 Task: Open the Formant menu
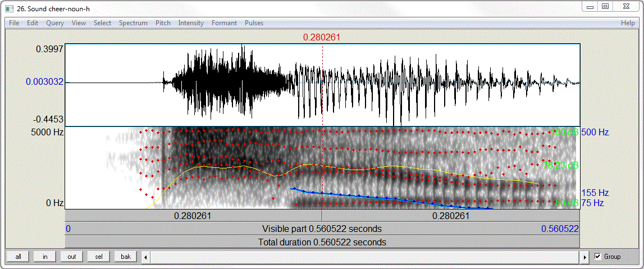click(224, 23)
